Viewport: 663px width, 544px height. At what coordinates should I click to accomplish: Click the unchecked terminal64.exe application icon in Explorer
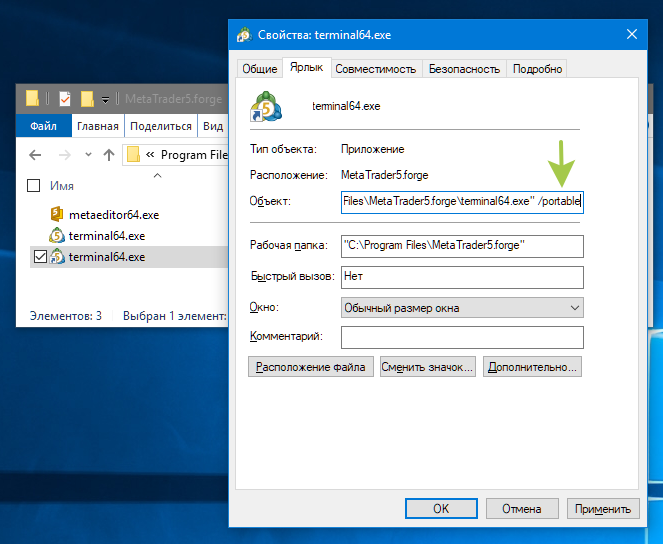[57, 235]
